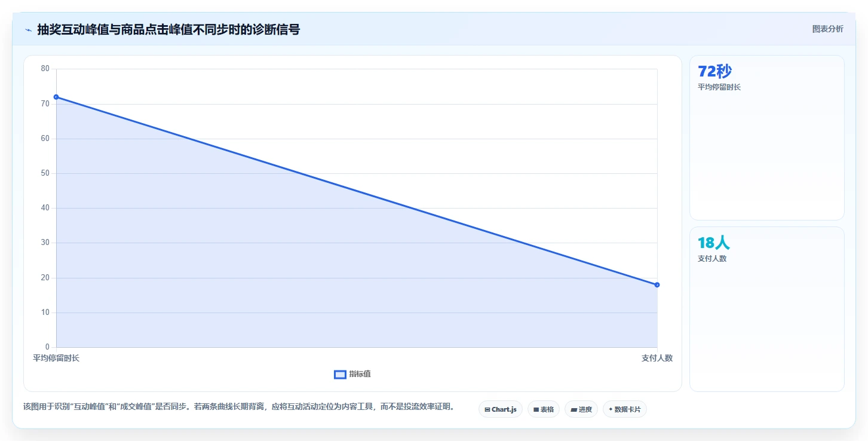The height and width of the screenshot is (441, 868).
Task: Click 平均停留时长 label in stat card
Action: 719,87
